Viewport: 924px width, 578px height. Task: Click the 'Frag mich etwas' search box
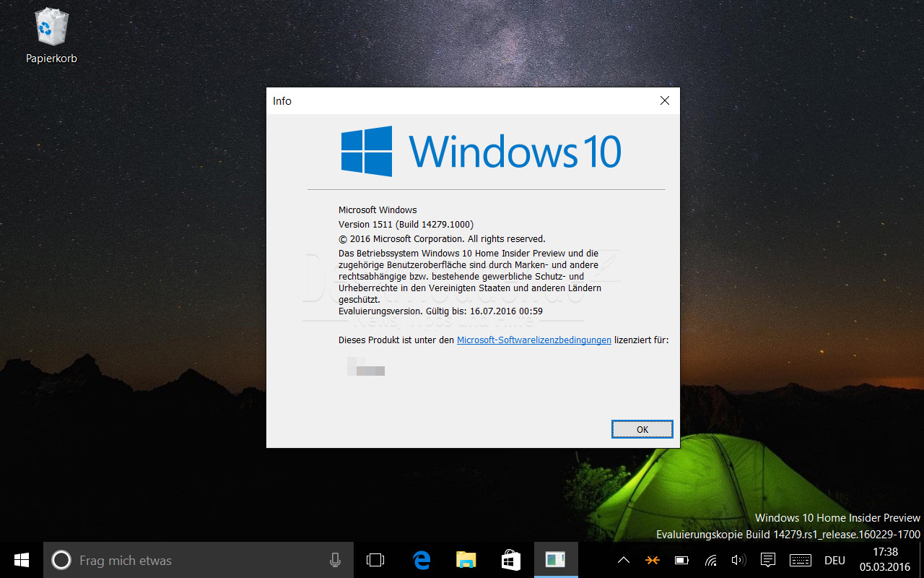[199, 560]
